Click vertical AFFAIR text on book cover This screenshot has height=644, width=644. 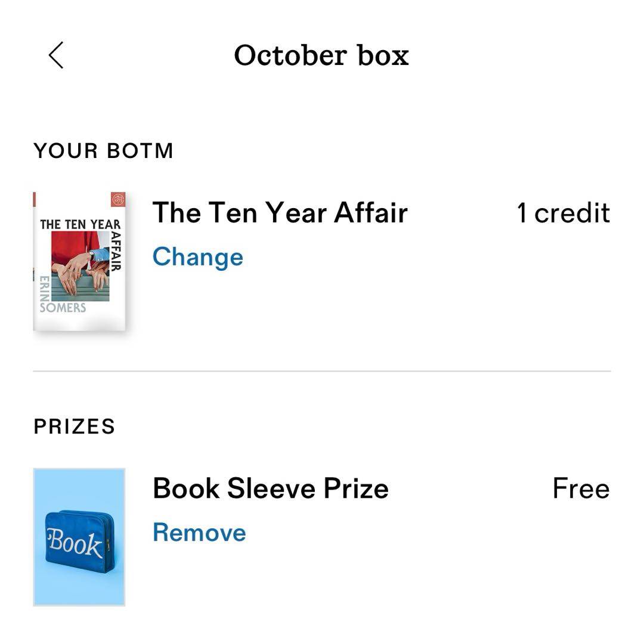[x=116, y=251]
